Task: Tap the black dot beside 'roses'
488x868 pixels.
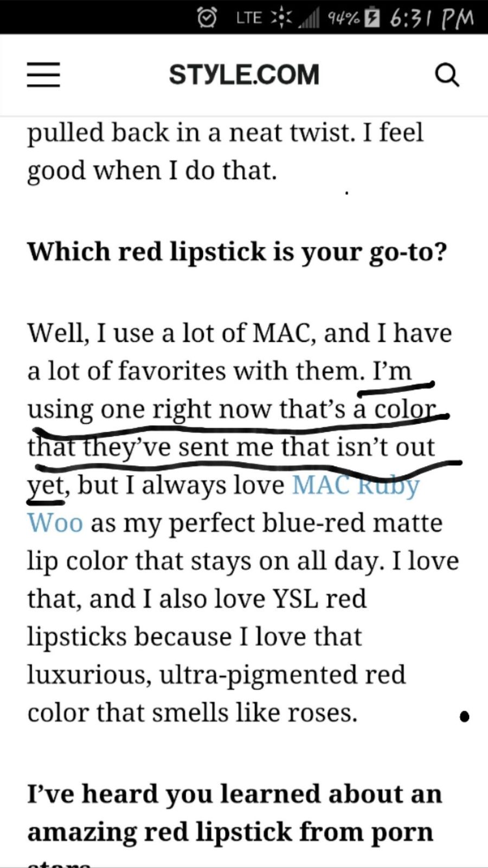Action: pos(464,717)
